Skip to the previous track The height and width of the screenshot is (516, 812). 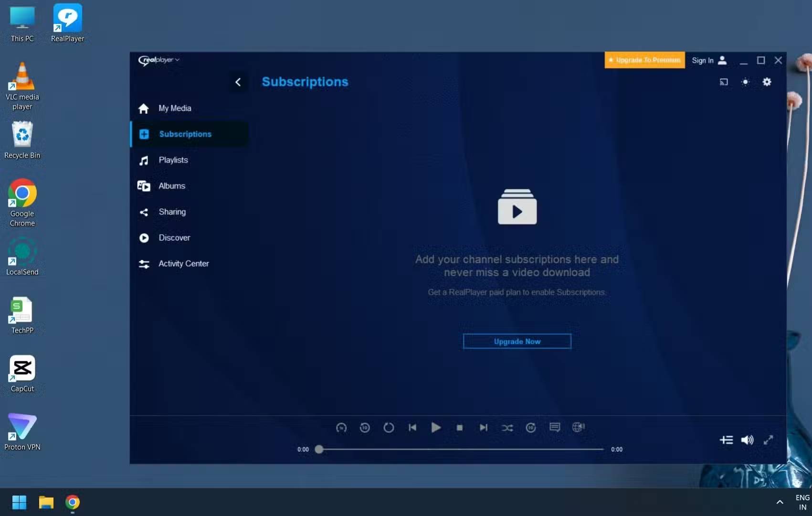pos(412,428)
